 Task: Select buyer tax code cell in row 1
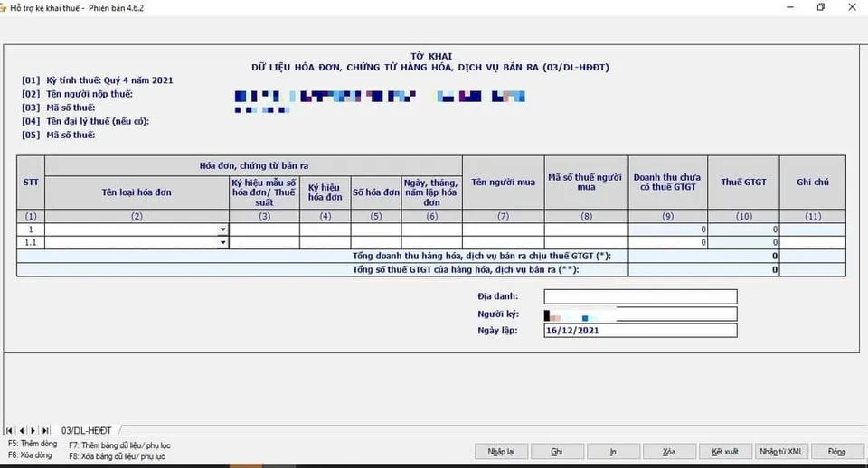(586, 229)
